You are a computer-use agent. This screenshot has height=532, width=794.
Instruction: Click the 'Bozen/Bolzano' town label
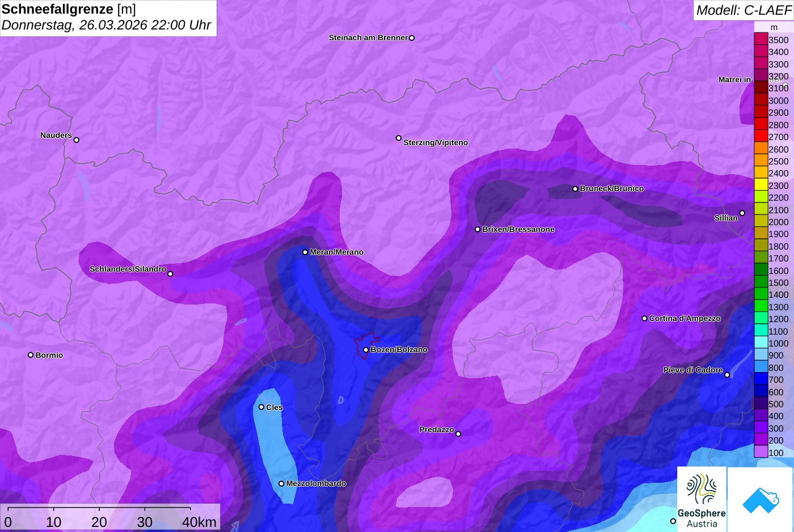pos(399,349)
